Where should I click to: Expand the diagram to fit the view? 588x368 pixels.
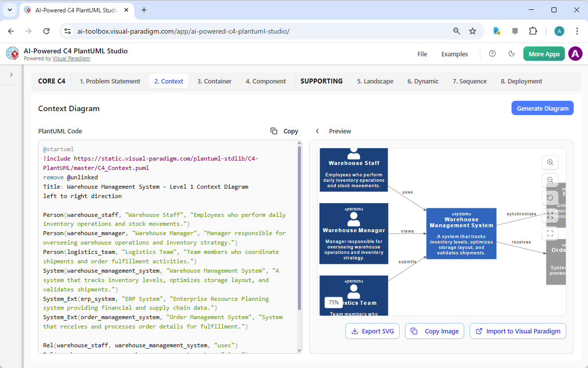(x=550, y=215)
